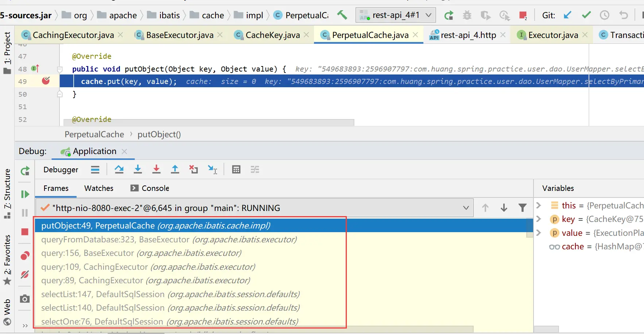Click the profiler run icon in top toolbar
The width and height of the screenshot is (644, 334).
504,15
